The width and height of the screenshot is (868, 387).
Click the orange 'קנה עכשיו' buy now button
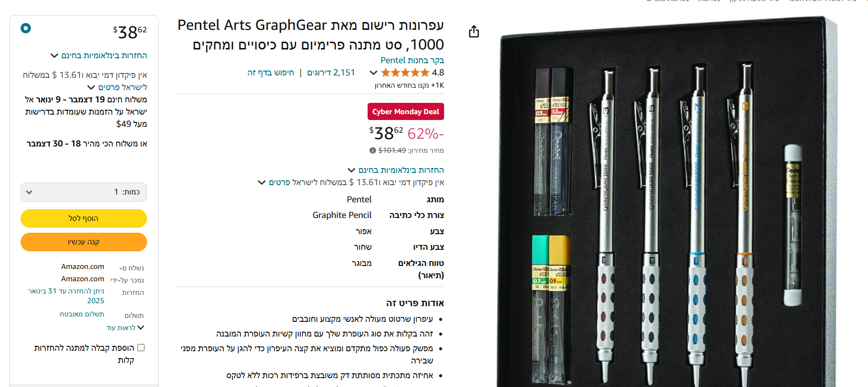click(84, 242)
